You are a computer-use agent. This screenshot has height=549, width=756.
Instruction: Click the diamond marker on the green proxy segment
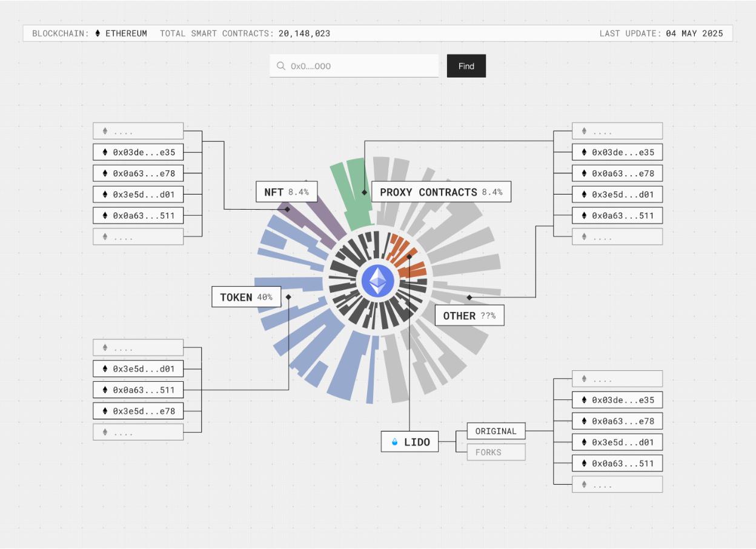coord(364,192)
